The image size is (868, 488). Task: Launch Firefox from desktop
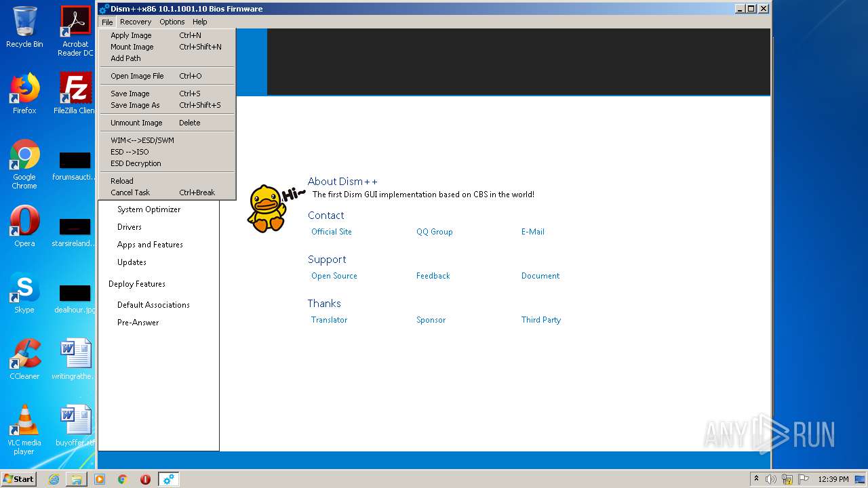24,94
